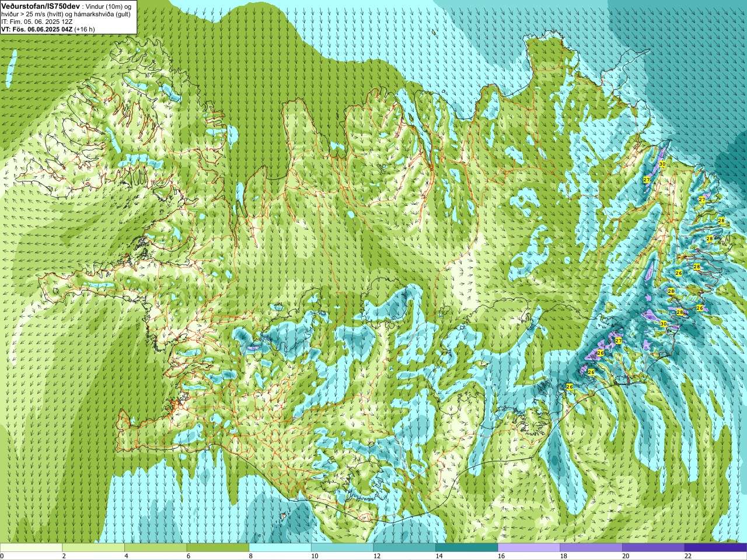Image resolution: width=747 pixels, height=560 pixels.
Task: Click the bold "Veðurstofan/IS750dev" title text
Action: 41,5
